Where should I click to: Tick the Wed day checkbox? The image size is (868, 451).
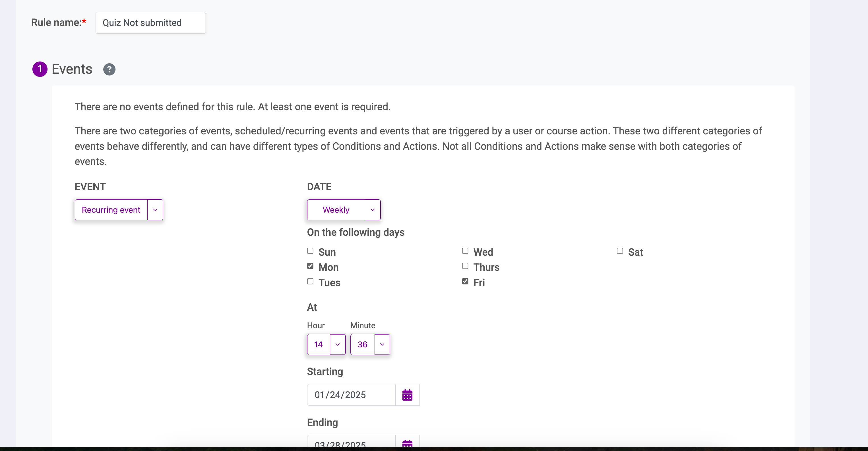465,251
